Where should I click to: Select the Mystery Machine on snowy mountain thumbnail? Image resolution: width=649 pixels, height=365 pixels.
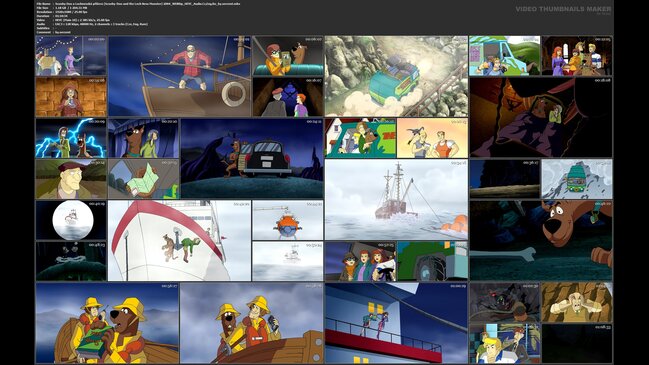click(577, 179)
